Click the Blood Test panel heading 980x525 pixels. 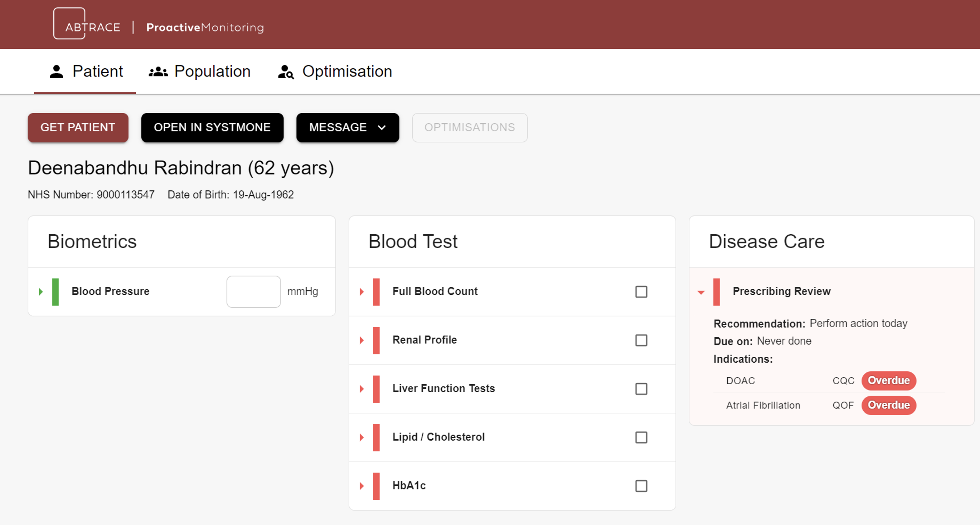click(x=413, y=241)
